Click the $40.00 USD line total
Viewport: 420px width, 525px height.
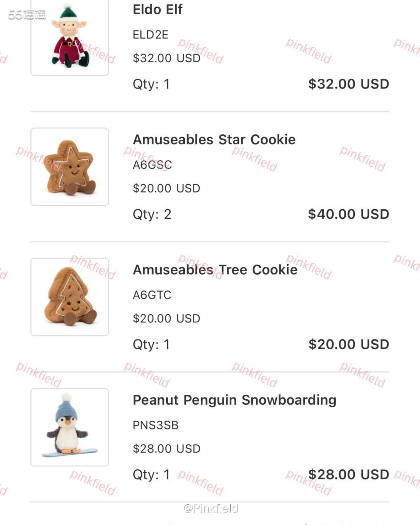[x=349, y=214]
